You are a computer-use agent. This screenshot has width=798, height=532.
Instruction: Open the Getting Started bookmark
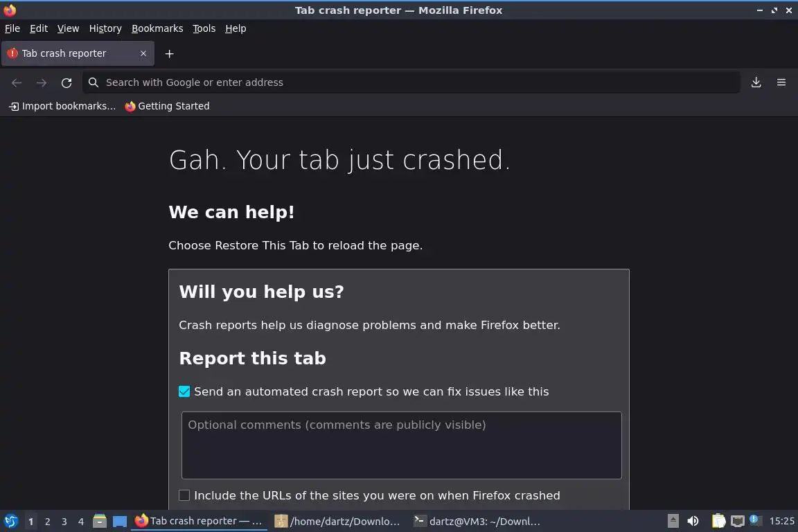pos(168,106)
